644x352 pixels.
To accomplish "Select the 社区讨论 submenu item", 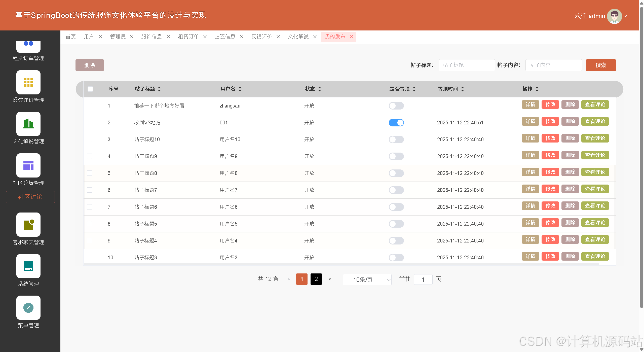I will pos(30,197).
